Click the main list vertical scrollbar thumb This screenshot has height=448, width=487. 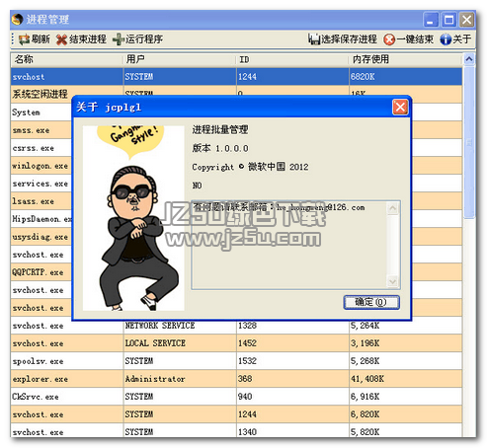[x=469, y=142]
